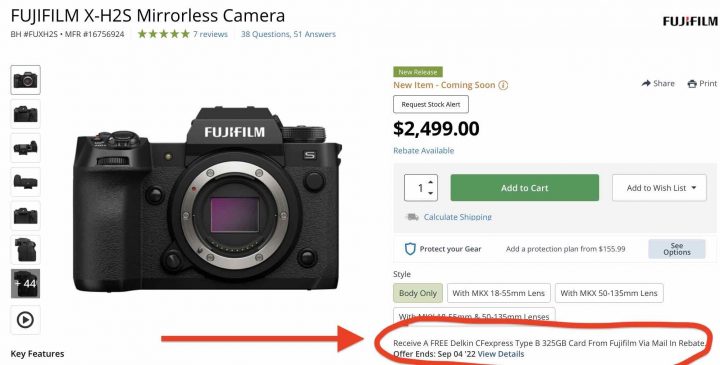Expand the Add to Wish List dropdown

[x=659, y=188]
